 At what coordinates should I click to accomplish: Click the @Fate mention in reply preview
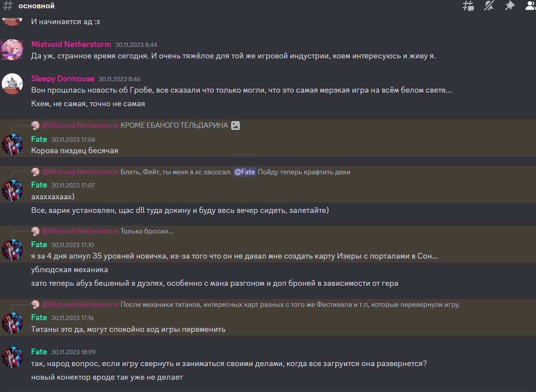(245, 172)
